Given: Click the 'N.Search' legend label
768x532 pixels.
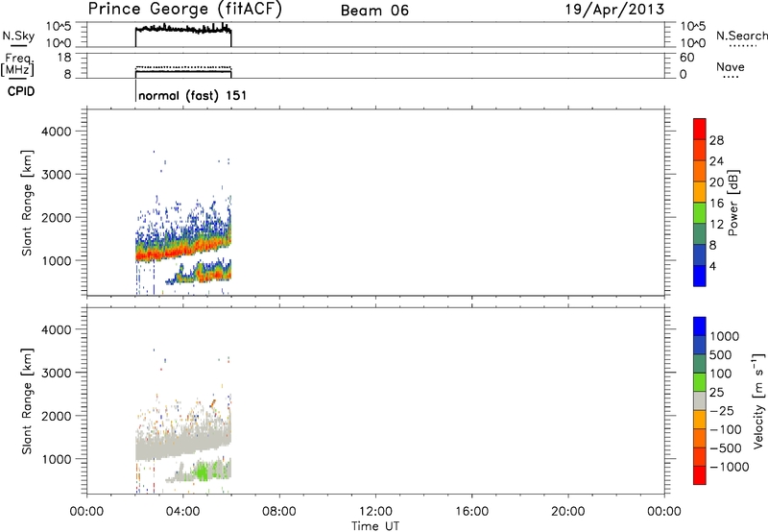Looking at the screenshot, I should point(742,36).
